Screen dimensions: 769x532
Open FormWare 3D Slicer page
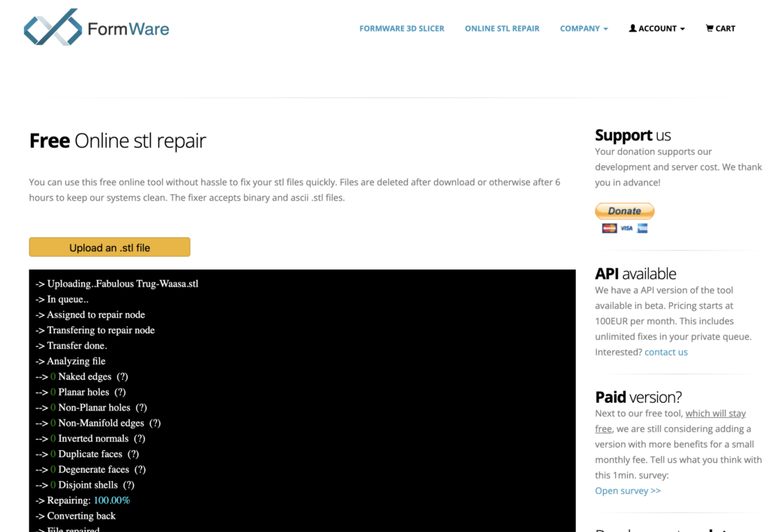(402, 29)
